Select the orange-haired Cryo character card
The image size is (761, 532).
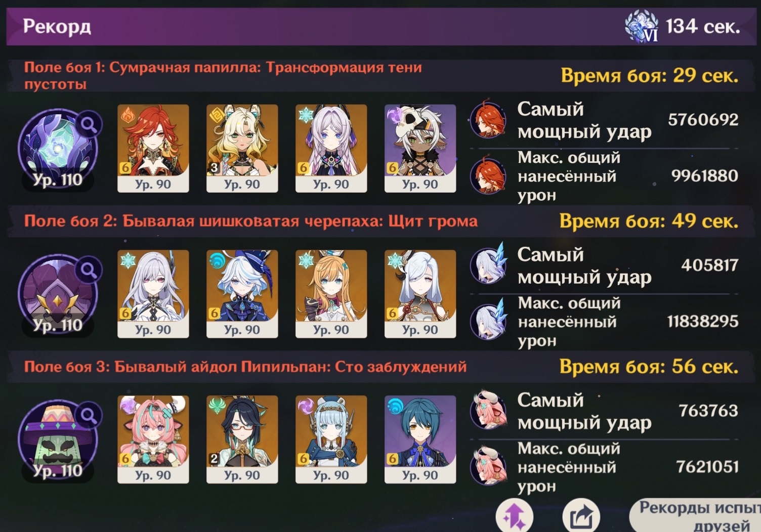pyautogui.click(x=331, y=294)
